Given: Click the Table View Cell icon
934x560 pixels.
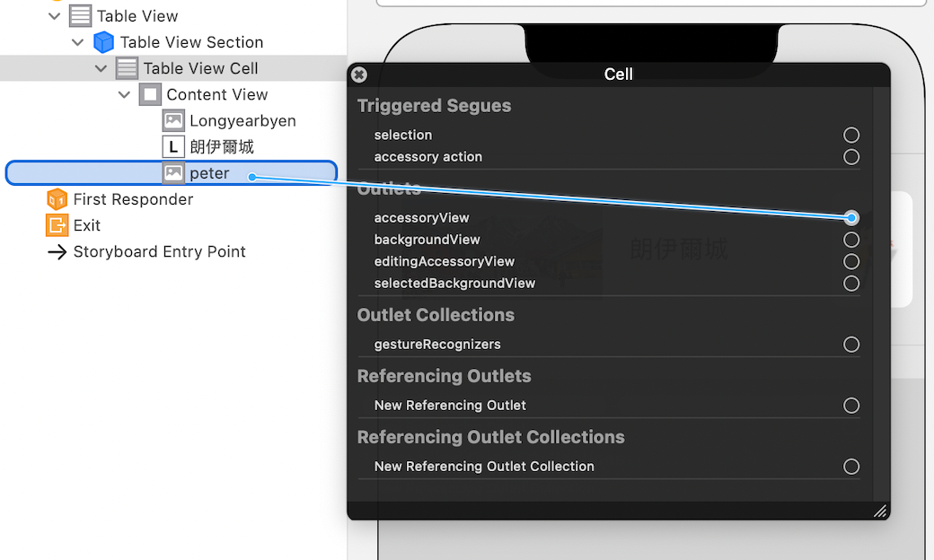Looking at the screenshot, I should [x=126, y=67].
